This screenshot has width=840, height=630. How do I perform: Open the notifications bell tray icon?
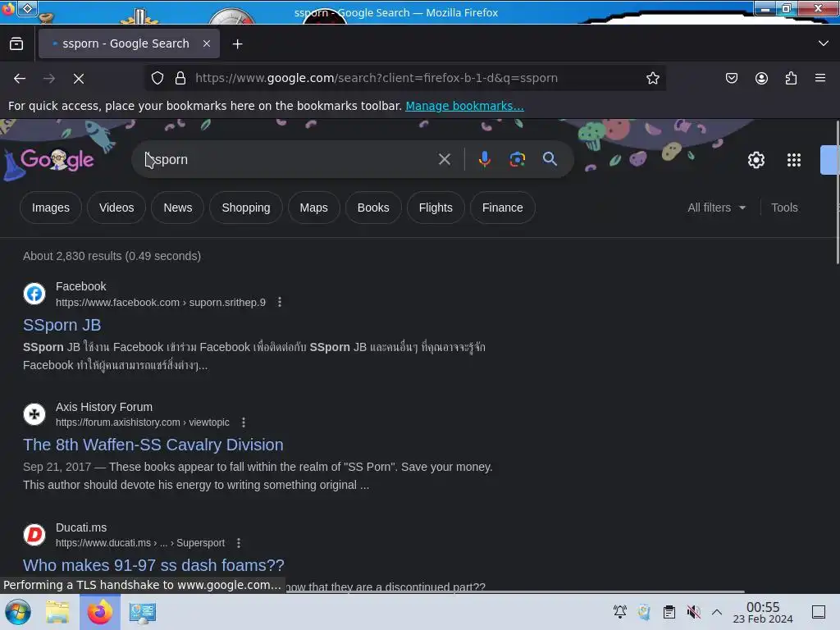620,612
